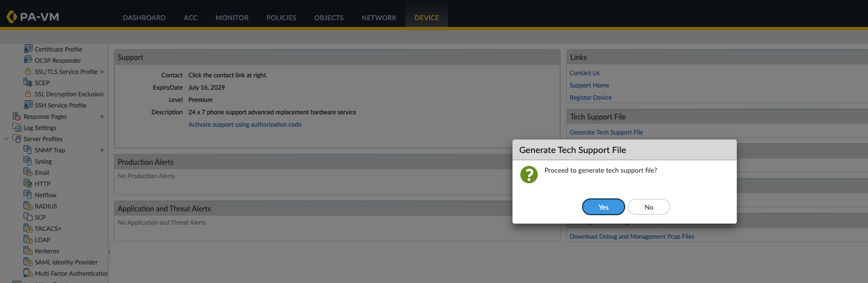868x283 pixels.
Task: Click the SAML Identity Provider icon
Action: 28,262
